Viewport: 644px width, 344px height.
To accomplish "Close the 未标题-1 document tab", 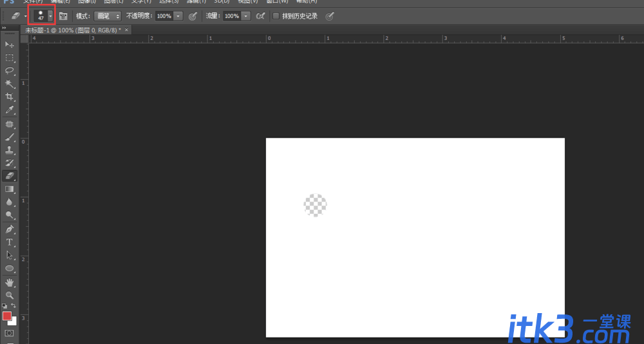I will pyautogui.click(x=126, y=30).
